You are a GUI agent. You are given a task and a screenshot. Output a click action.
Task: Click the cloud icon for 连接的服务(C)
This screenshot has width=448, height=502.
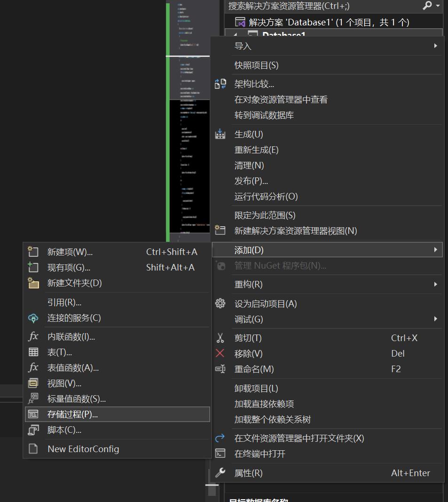(x=33, y=318)
